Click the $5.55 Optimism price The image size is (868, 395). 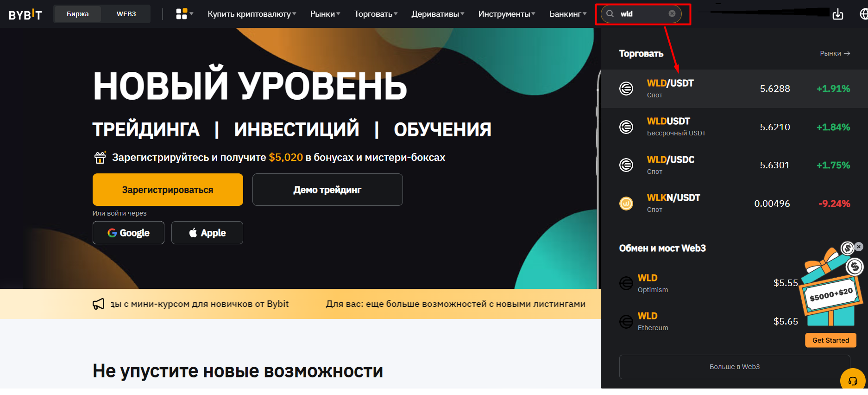pos(786,283)
